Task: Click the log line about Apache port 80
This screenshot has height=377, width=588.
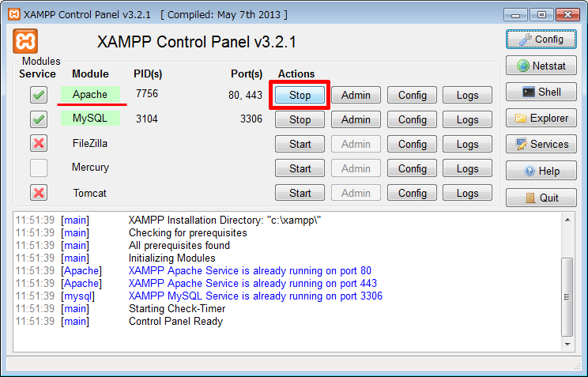Action: 250,270
